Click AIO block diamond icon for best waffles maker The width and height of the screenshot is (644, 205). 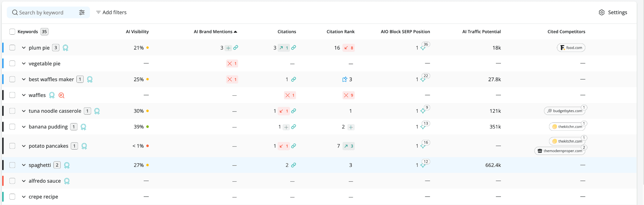click(423, 80)
